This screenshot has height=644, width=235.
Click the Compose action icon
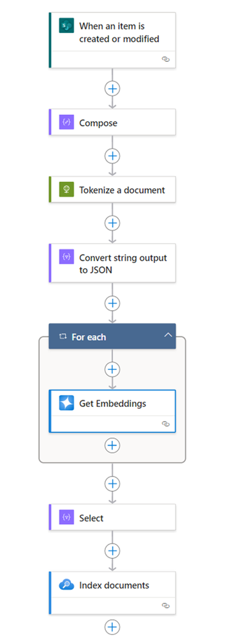click(66, 122)
